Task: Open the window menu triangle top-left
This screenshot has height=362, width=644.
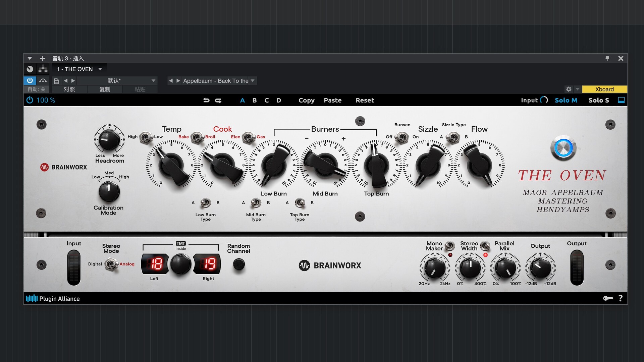Action: [x=30, y=58]
